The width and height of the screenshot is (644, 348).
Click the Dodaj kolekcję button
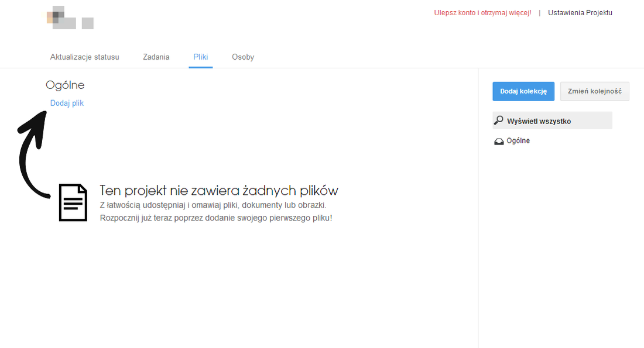click(523, 91)
